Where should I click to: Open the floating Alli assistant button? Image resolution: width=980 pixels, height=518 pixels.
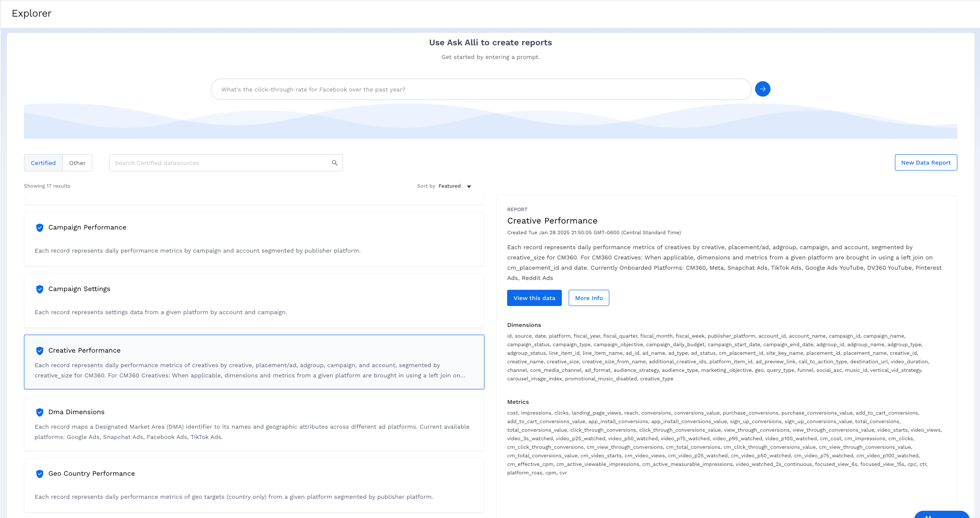point(941,515)
